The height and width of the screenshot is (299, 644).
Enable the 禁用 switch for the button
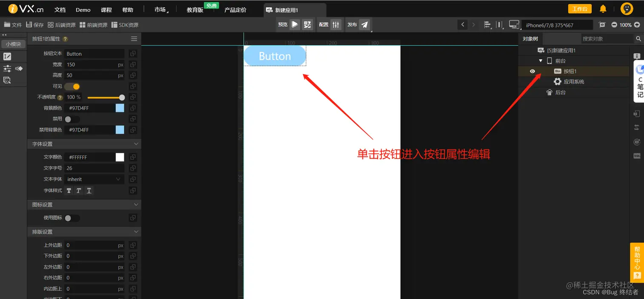[x=71, y=119]
